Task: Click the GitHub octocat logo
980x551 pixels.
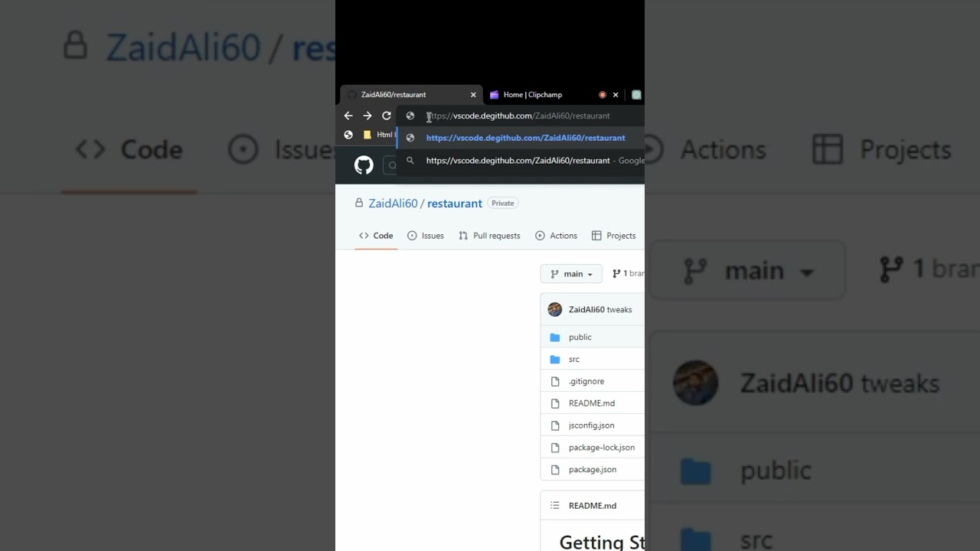Action: 364,165
